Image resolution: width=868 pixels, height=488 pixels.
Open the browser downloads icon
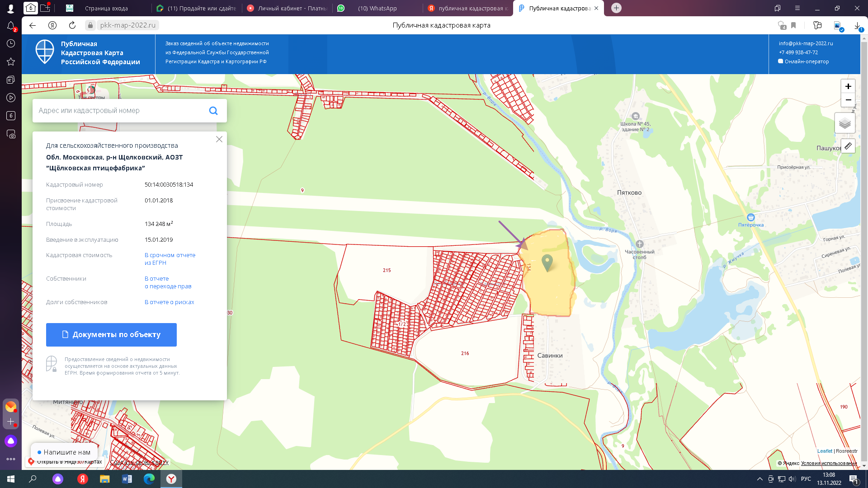857,26
